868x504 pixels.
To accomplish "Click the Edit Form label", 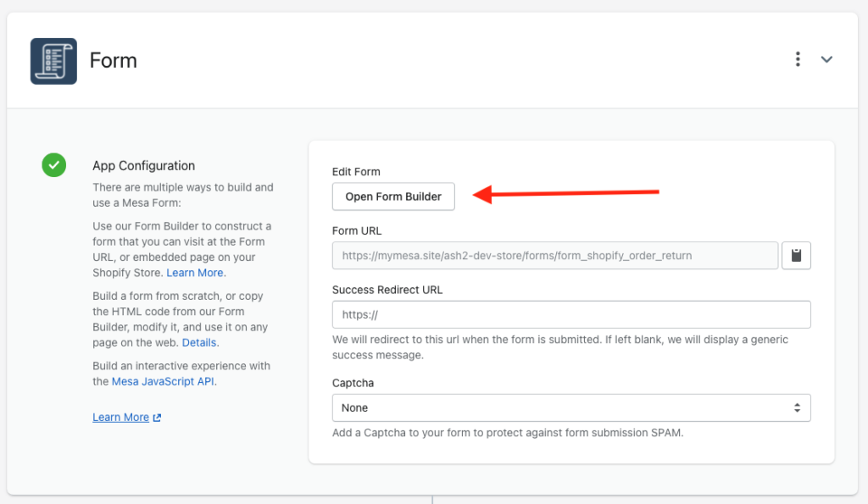I will (x=356, y=171).
